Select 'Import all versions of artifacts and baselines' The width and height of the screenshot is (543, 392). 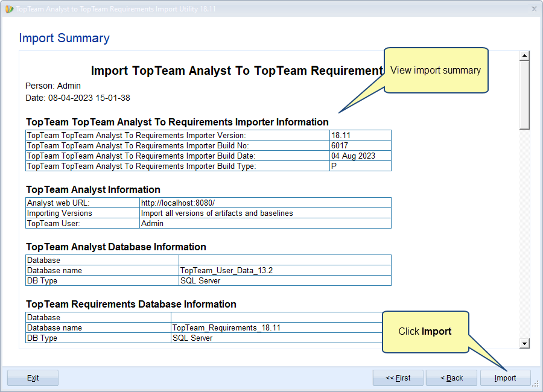tap(217, 213)
